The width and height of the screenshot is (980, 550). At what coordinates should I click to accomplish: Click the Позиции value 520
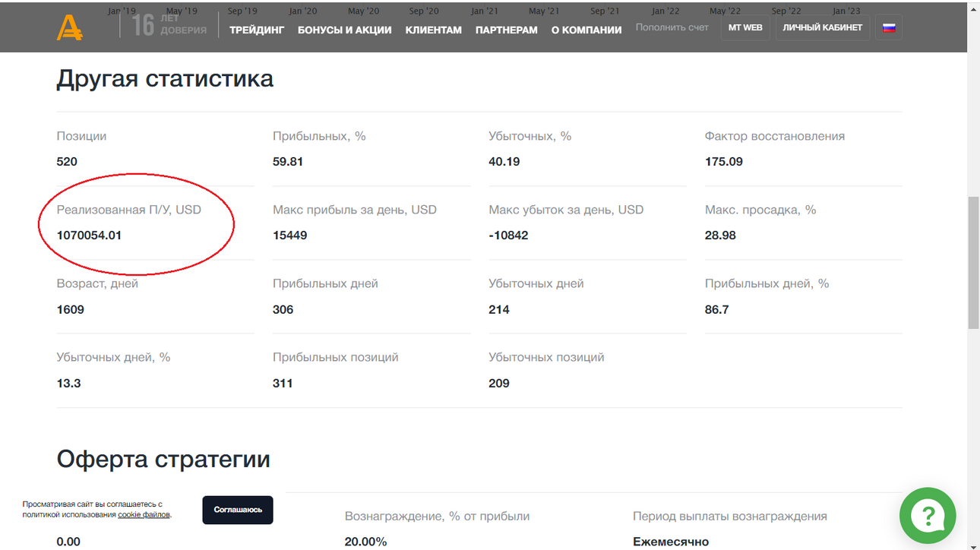point(67,162)
